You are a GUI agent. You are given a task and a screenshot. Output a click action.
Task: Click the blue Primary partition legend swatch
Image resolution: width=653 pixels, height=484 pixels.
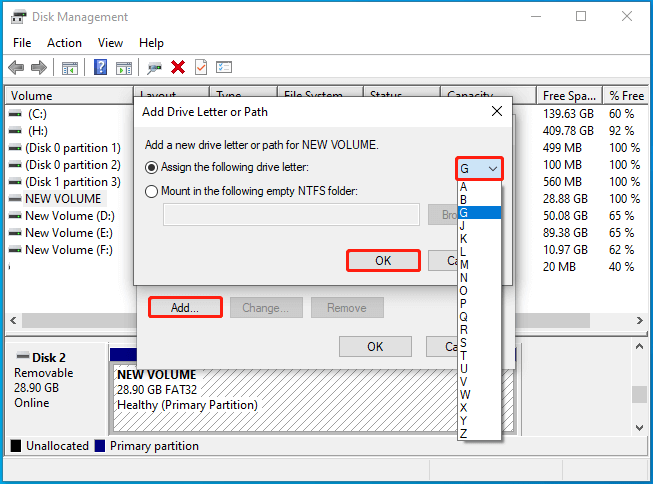(100, 446)
